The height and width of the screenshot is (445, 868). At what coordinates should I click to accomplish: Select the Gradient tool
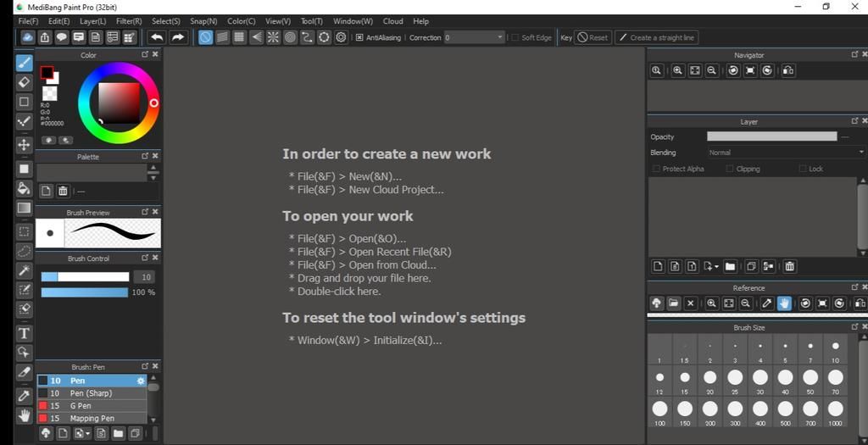[24, 208]
